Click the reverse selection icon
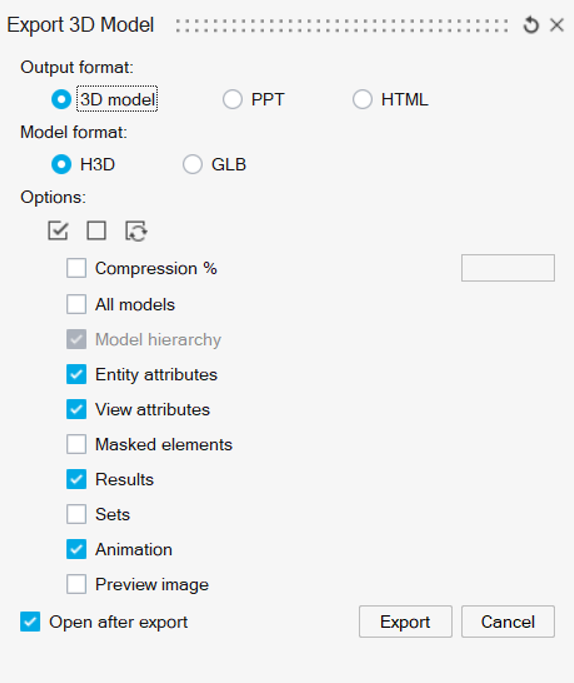This screenshot has height=683, width=574. (x=136, y=231)
